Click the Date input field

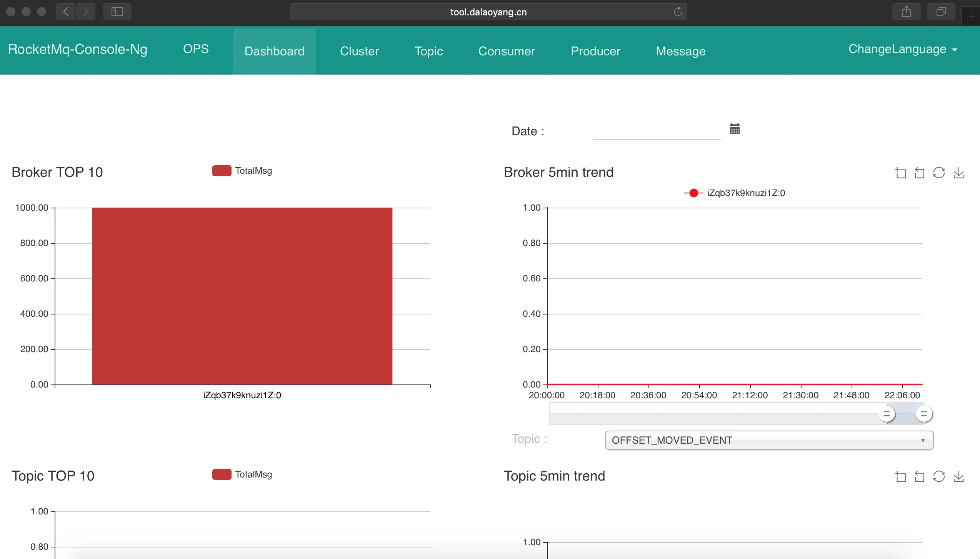(656, 131)
